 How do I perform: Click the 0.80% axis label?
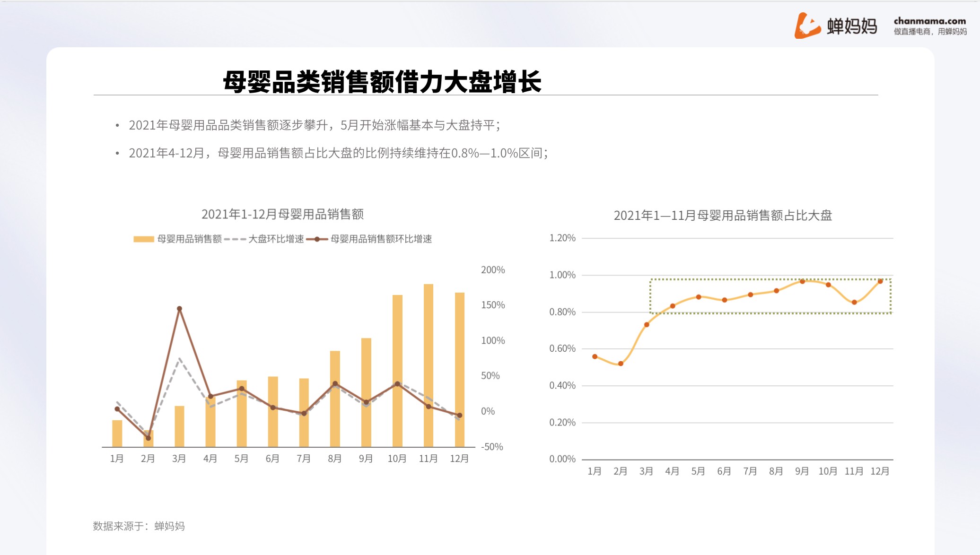click(x=562, y=312)
